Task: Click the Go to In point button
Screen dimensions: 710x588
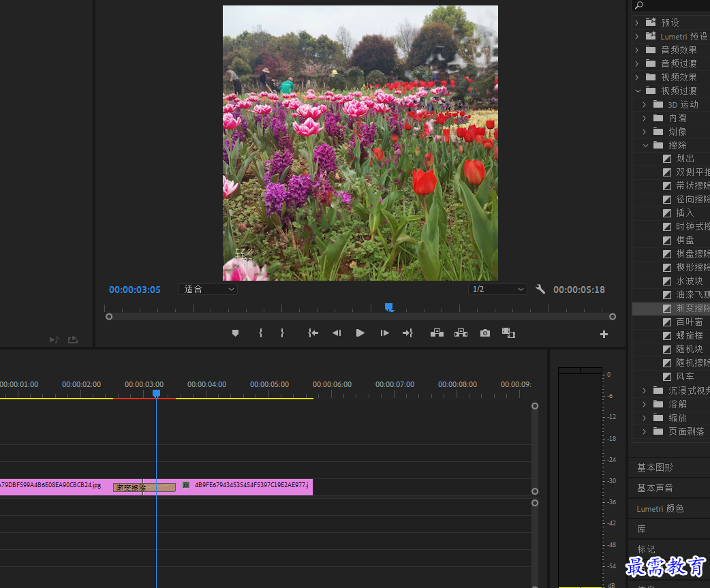Action: point(313,333)
